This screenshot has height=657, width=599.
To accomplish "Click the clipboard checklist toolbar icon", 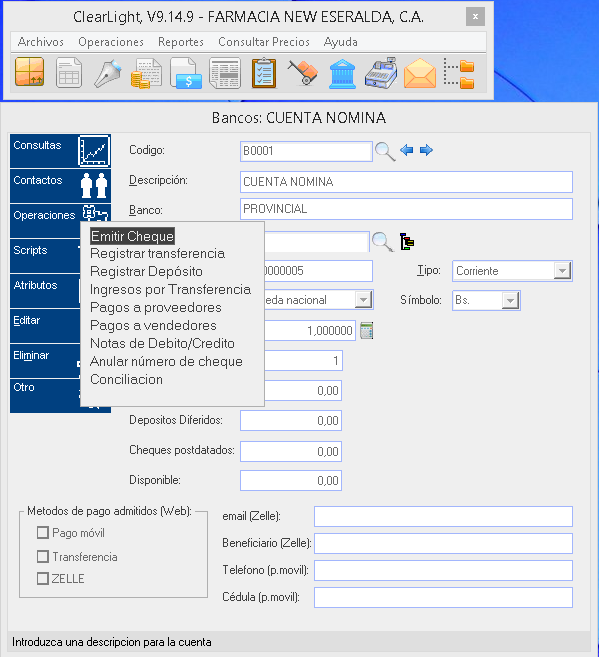I will pos(264,73).
